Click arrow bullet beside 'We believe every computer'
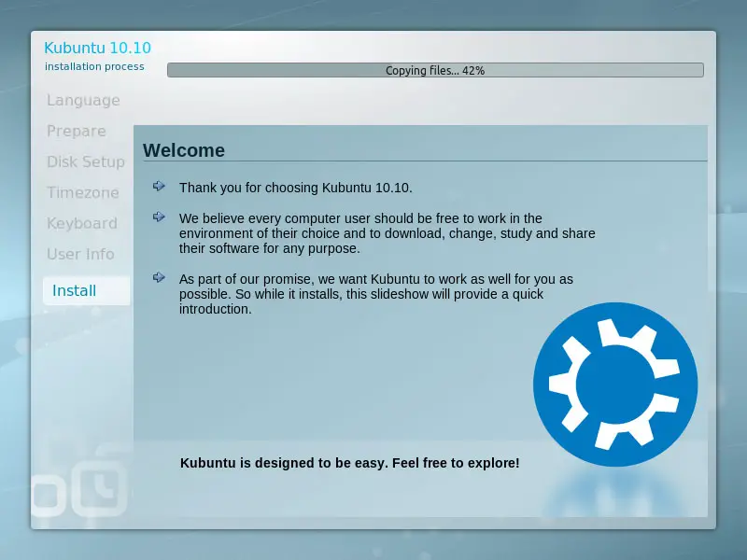 pyautogui.click(x=159, y=217)
